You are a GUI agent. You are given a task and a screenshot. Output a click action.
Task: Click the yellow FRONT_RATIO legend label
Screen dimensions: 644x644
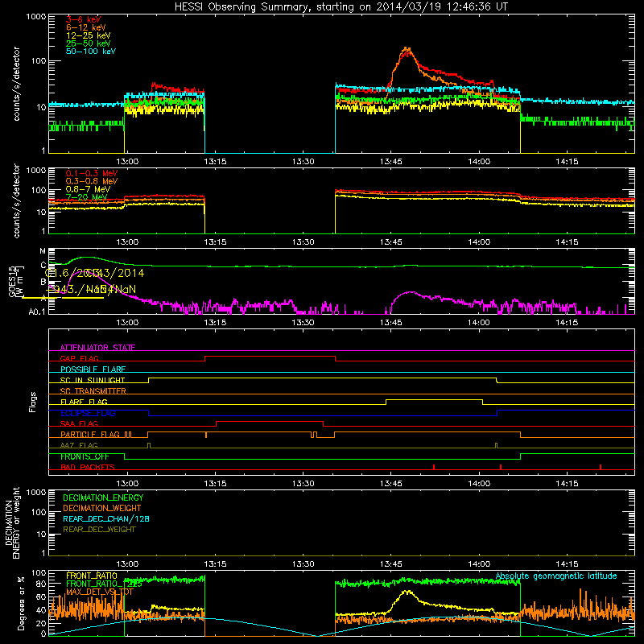(x=92, y=576)
